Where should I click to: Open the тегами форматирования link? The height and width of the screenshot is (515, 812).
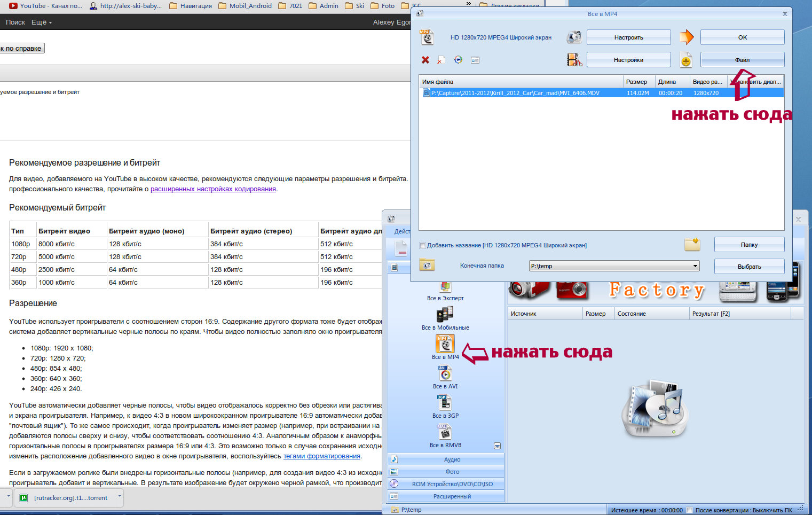pyautogui.click(x=322, y=456)
